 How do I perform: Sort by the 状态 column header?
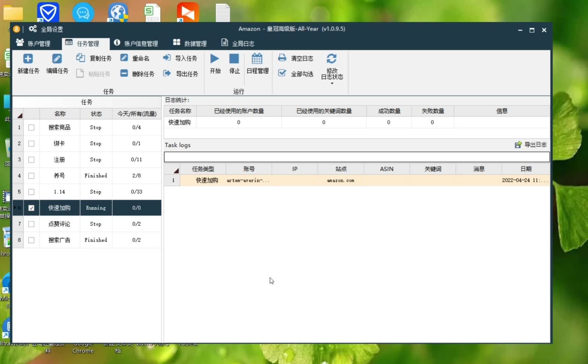(x=96, y=114)
